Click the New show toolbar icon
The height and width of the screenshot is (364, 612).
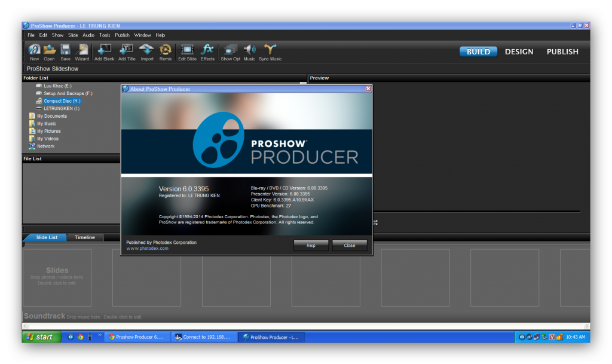[34, 52]
